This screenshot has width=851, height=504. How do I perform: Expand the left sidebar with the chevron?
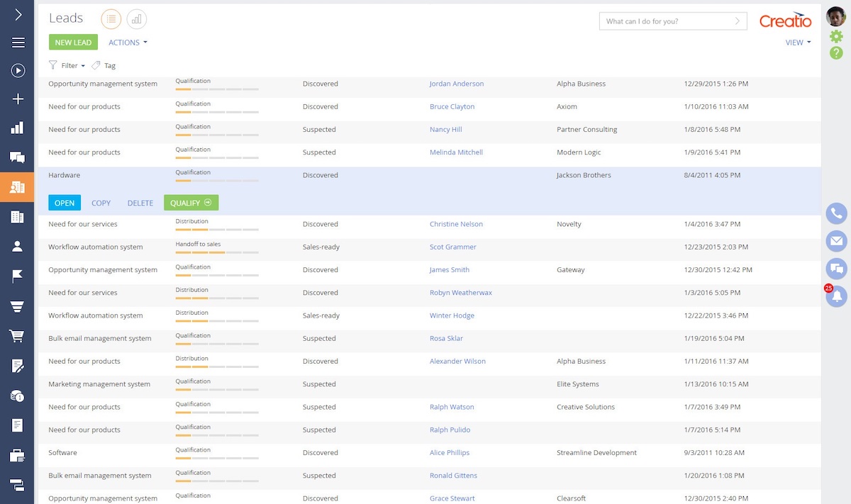pos(18,14)
